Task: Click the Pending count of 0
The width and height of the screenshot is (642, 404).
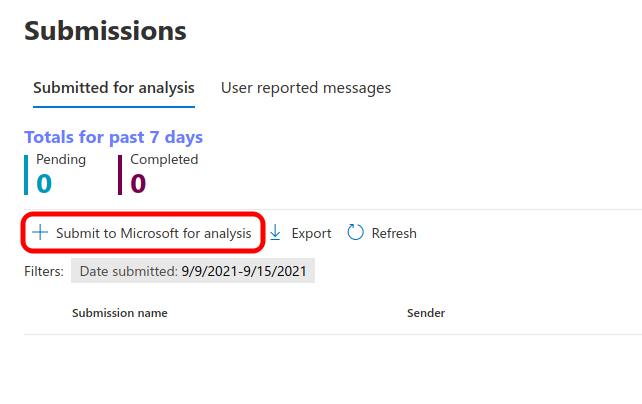Action: (44, 183)
